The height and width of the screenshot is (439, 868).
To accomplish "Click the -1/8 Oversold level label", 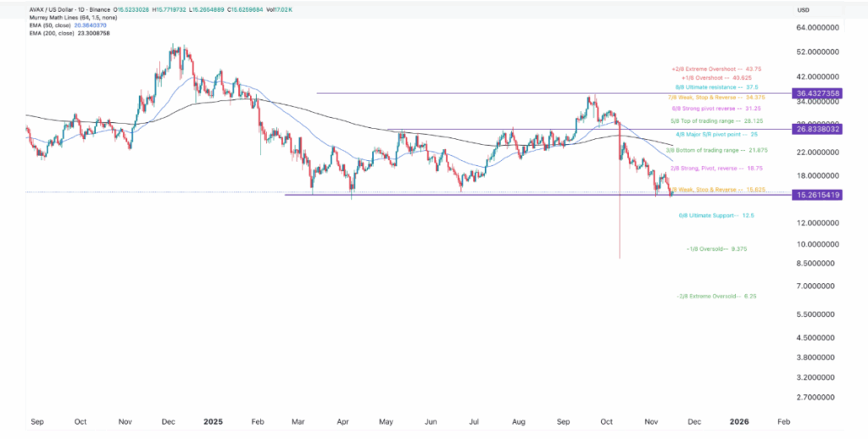I will (x=716, y=249).
